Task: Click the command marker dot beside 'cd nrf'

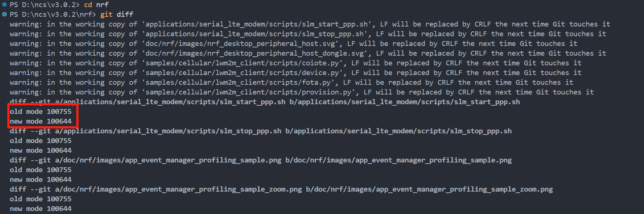Action: click(4, 4)
